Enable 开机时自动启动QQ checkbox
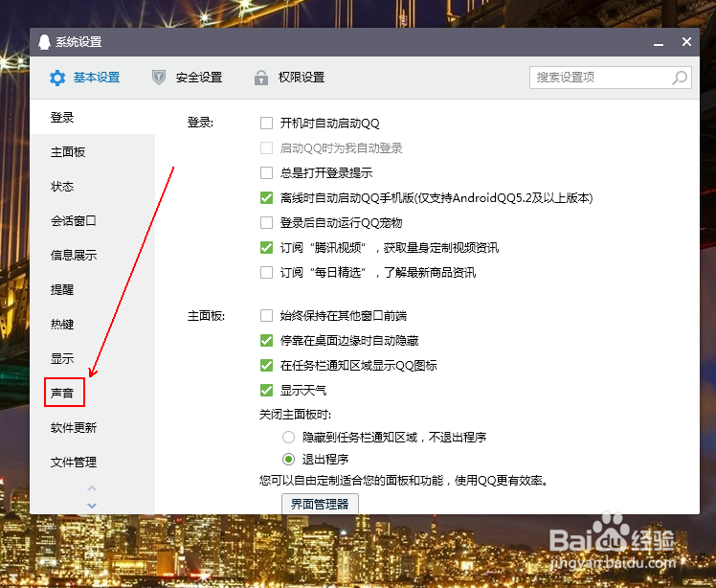The height and width of the screenshot is (588, 716). (x=266, y=123)
